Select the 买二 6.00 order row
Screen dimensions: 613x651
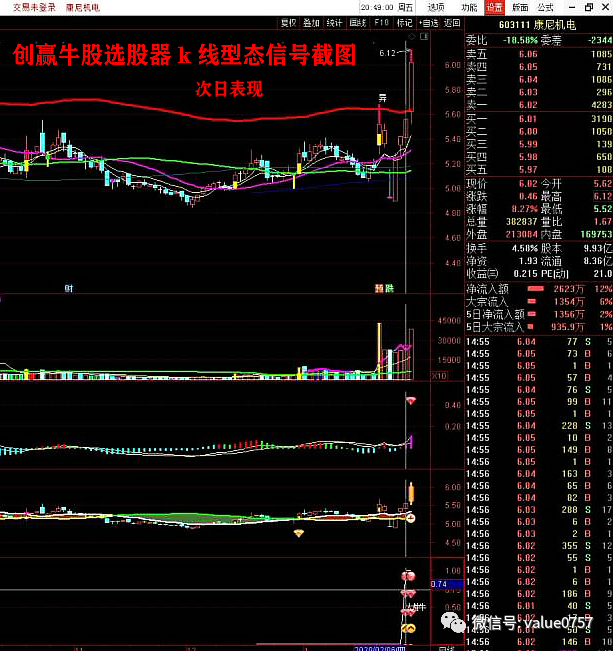click(539, 131)
